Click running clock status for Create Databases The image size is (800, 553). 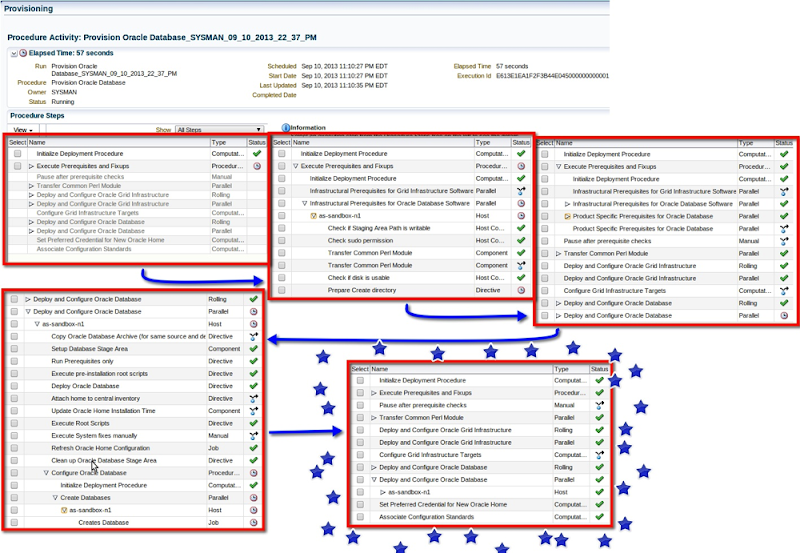pos(254,498)
